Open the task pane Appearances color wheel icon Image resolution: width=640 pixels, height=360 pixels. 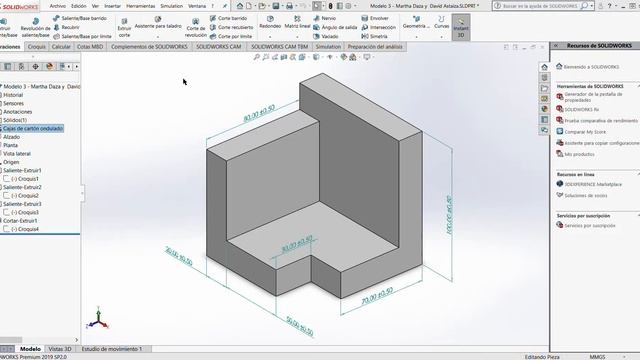(x=544, y=109)
